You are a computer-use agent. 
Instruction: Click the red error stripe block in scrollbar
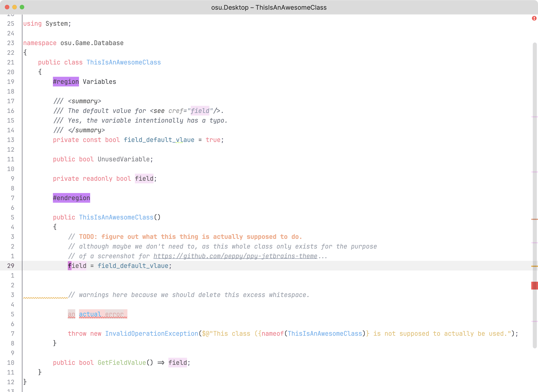click(x=534, y=285)
